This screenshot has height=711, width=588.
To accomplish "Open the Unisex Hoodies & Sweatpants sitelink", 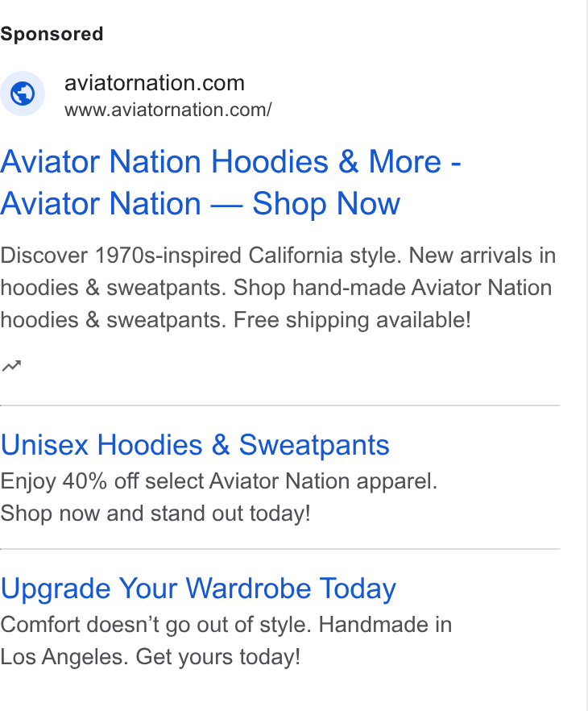I will 195,445.
